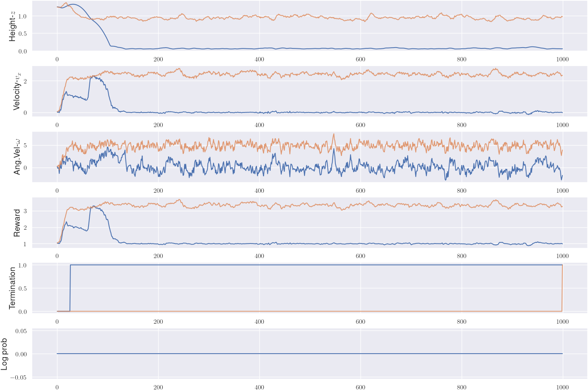Click the y-tick 2 on the Velocity plot
The height and width of the screenshot is (391, 588).
tap(25, 81)
